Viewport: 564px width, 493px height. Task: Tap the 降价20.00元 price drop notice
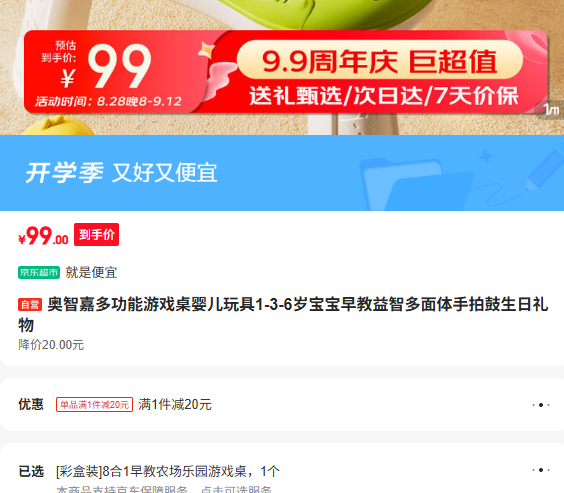coord(51,345)
